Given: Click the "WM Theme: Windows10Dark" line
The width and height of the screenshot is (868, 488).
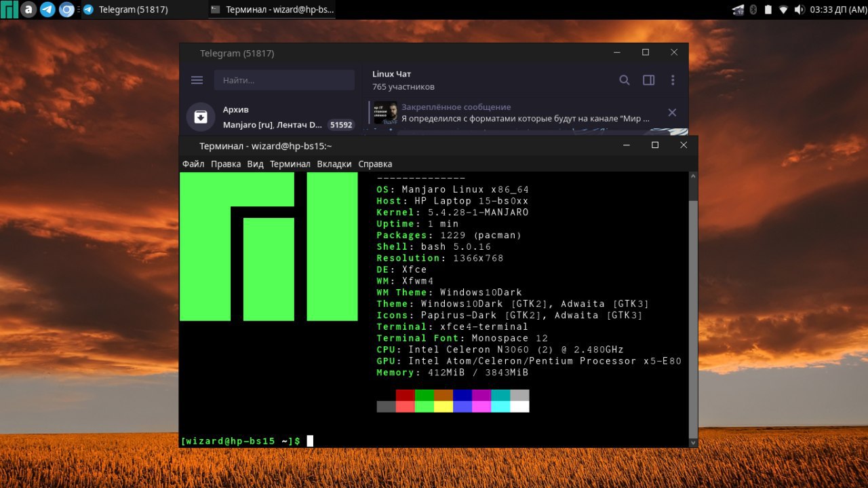Looking at the screenshot, I should coord(449,293).
